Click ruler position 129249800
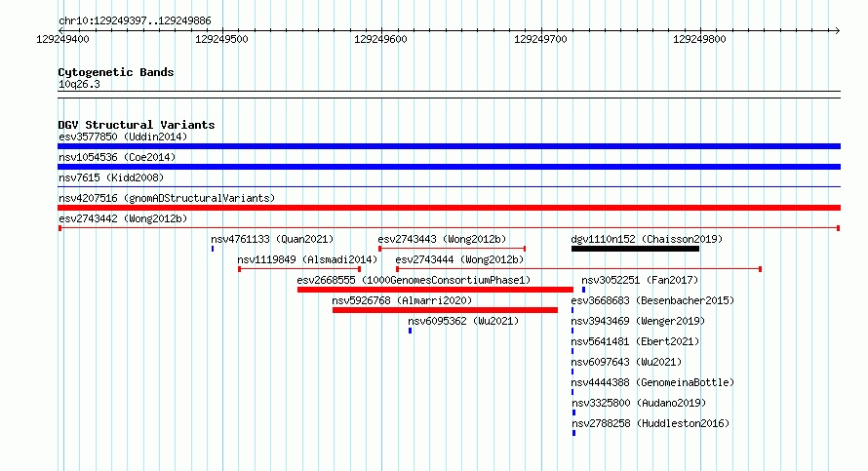 (699, 39)
